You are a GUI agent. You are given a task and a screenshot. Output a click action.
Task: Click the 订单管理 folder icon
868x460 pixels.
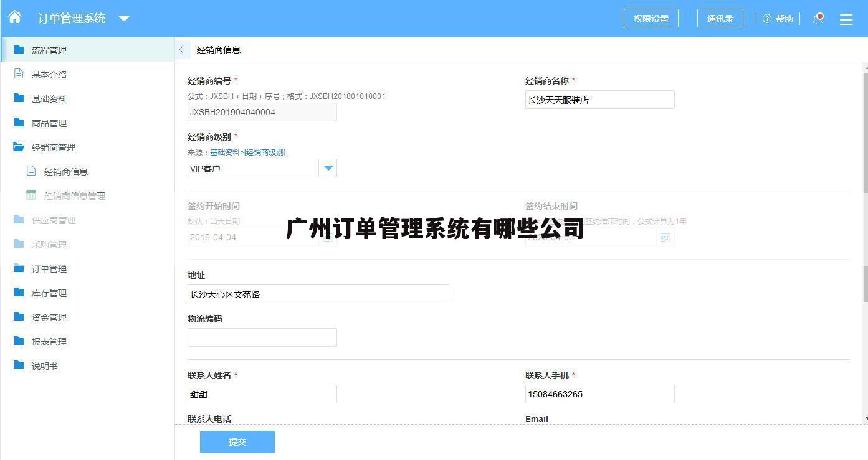[x=19, y=268]
